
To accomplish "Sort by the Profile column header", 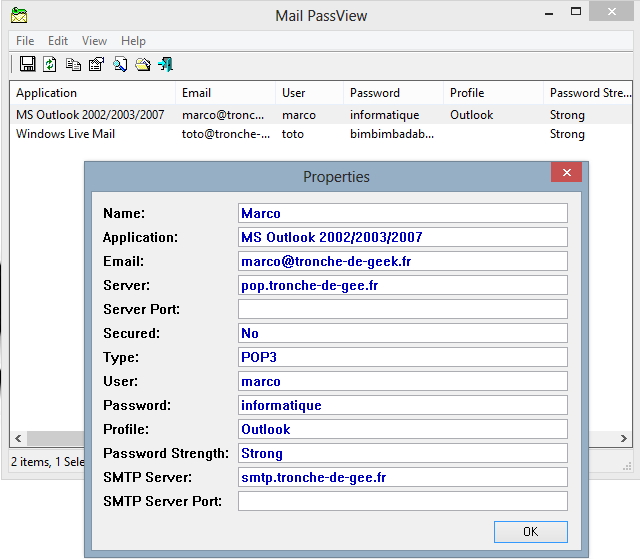I will click(493, 93).
